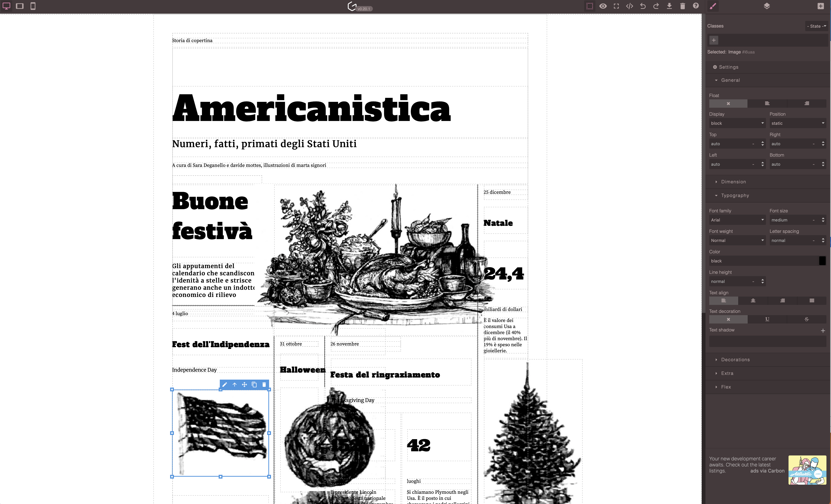The height and width of the screenshot is (504, 831).
Task: Expand the Extra section
Action: coord(768,374)
